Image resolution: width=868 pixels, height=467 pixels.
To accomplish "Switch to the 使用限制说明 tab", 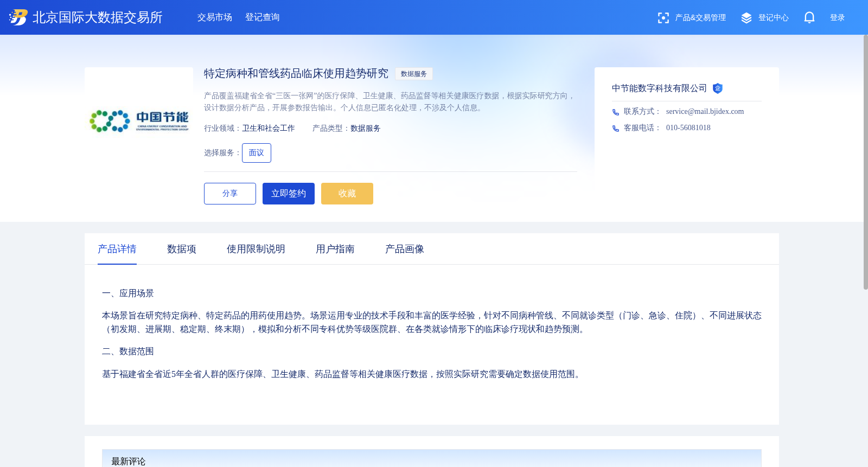I will click(256, 249).
